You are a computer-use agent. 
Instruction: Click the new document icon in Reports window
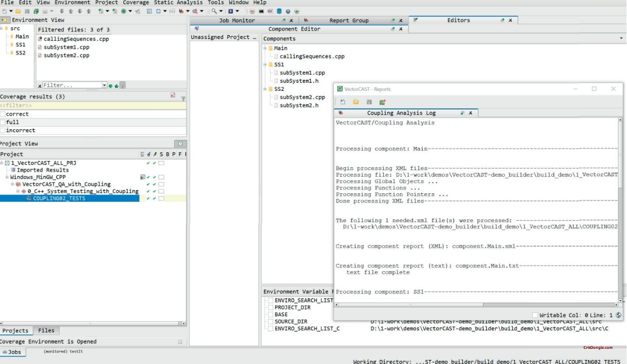tap(343, 102)
